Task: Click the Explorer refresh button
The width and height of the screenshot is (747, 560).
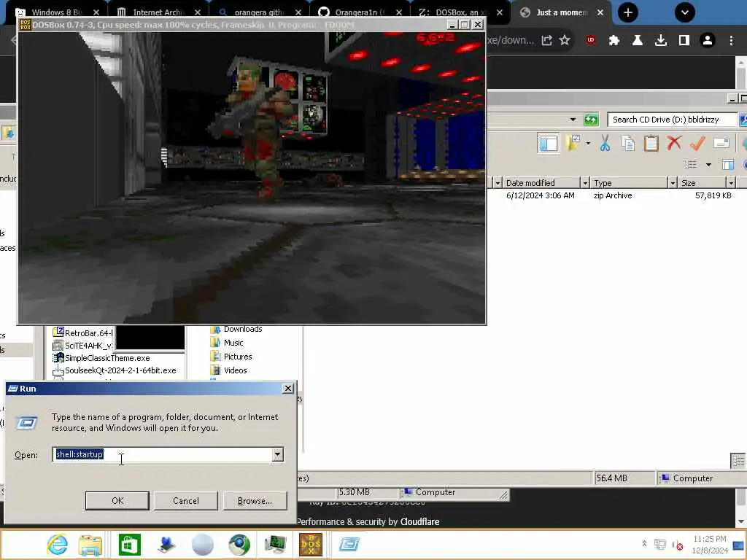Action: tap(591, 120)
